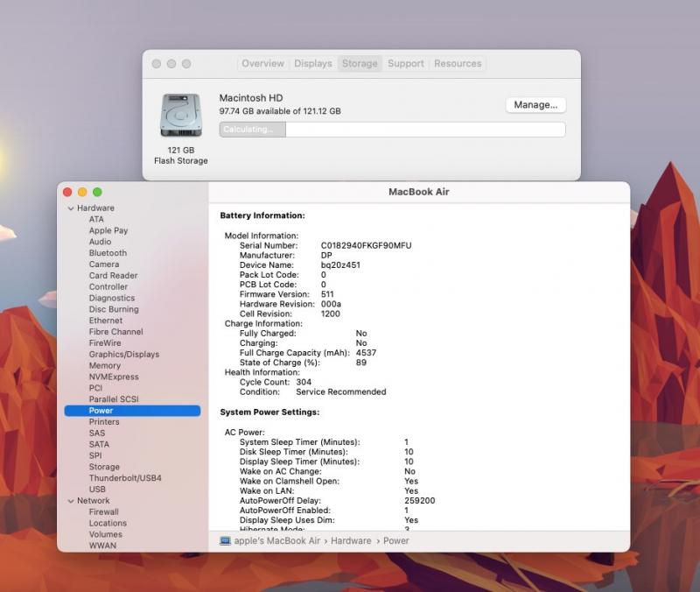Select the Storage tab in About This Mac
The image size is (700, 592).
(x=360, y=63)
